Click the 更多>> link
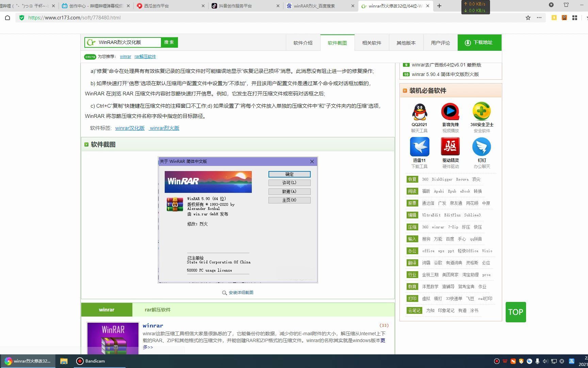The width and height of the screenshot is (588, 368). [x=148, y=347]
